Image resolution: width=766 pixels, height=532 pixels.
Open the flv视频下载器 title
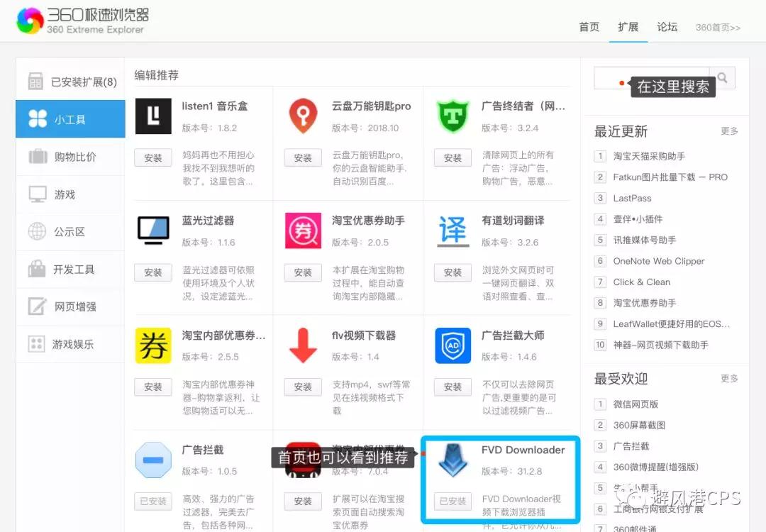363,336
